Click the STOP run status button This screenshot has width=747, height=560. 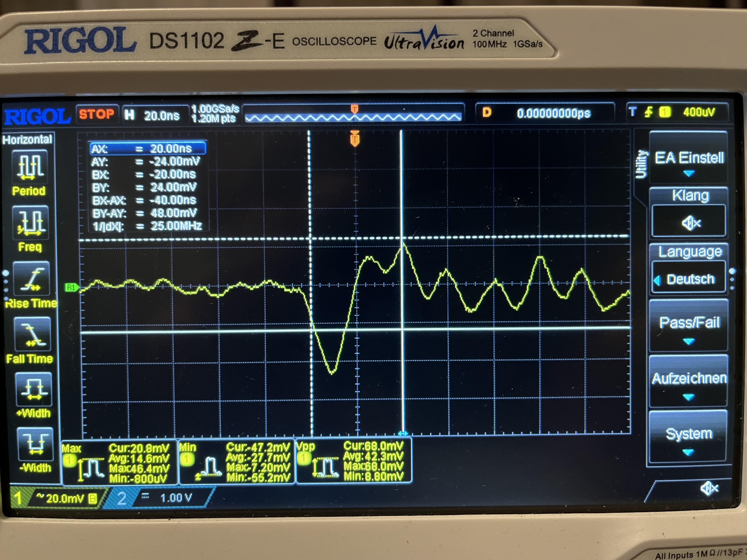[x=97, y=114]
